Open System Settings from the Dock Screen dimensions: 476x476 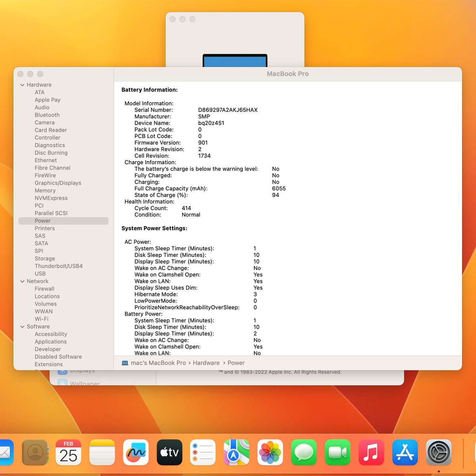click(x=438, y=452)
